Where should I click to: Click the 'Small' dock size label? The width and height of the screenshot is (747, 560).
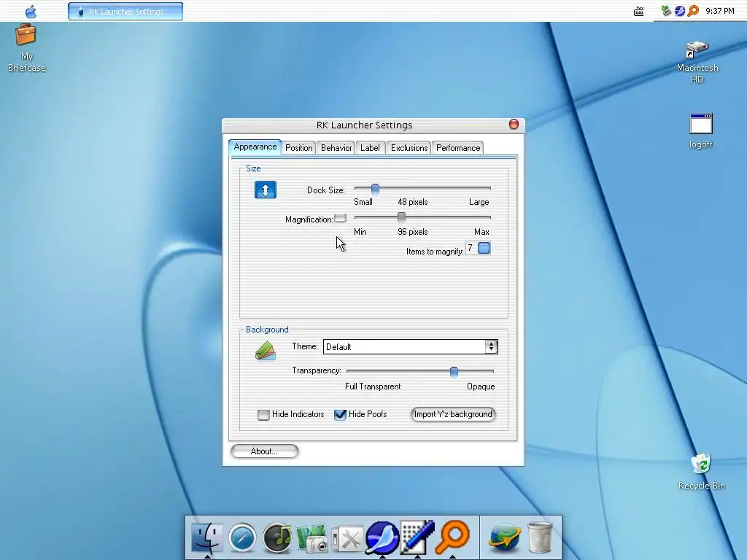[363, 202]
